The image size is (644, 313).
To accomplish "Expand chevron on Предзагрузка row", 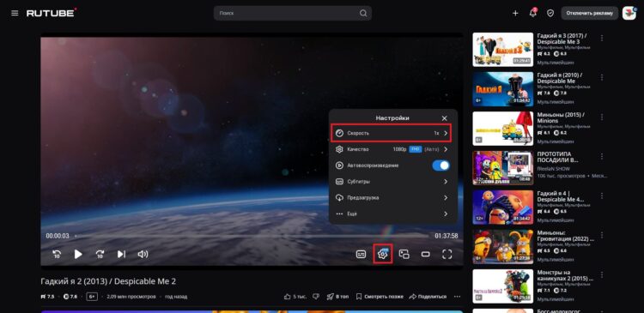I will click(446, 198).
